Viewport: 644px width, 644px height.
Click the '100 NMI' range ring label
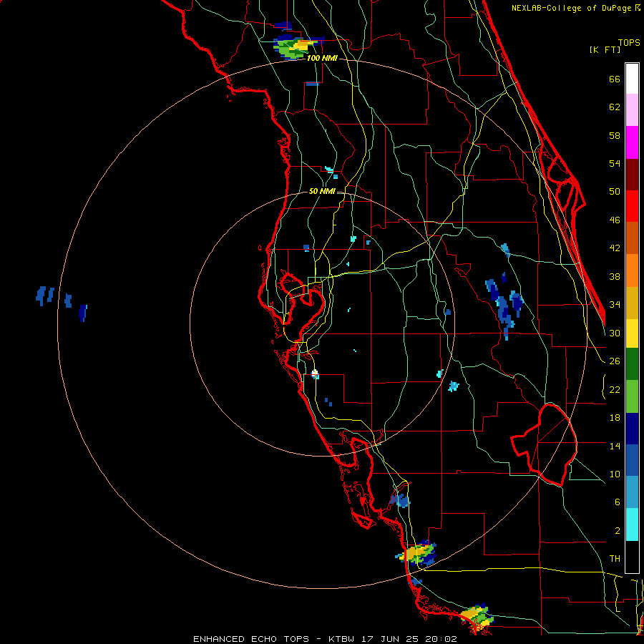[x=322, y=59]
